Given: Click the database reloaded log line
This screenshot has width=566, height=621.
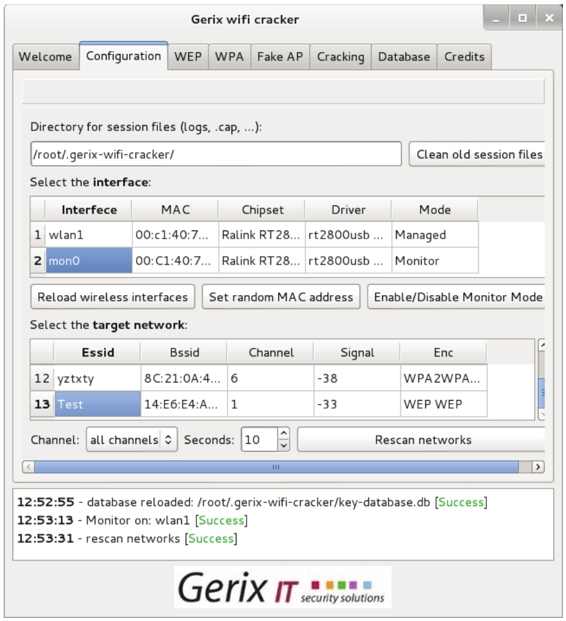Looking at the screenshot, I should click(x=252, y=502).
